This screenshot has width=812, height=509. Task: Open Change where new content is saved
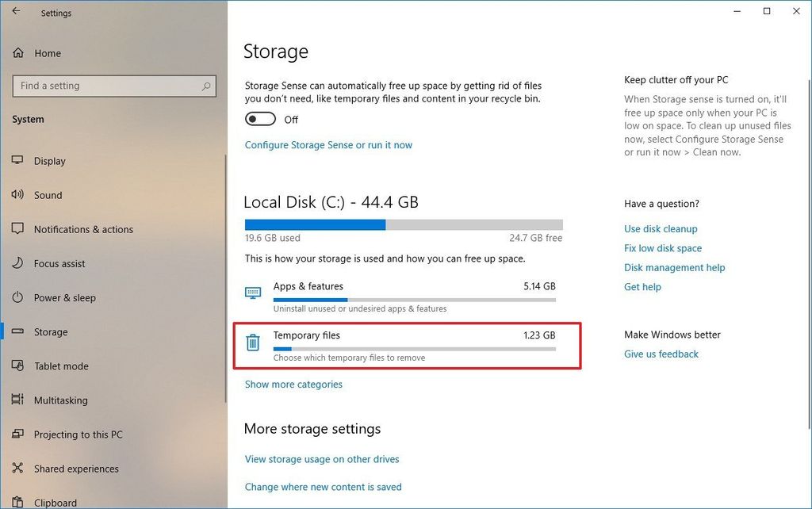[x=323, y=486]
